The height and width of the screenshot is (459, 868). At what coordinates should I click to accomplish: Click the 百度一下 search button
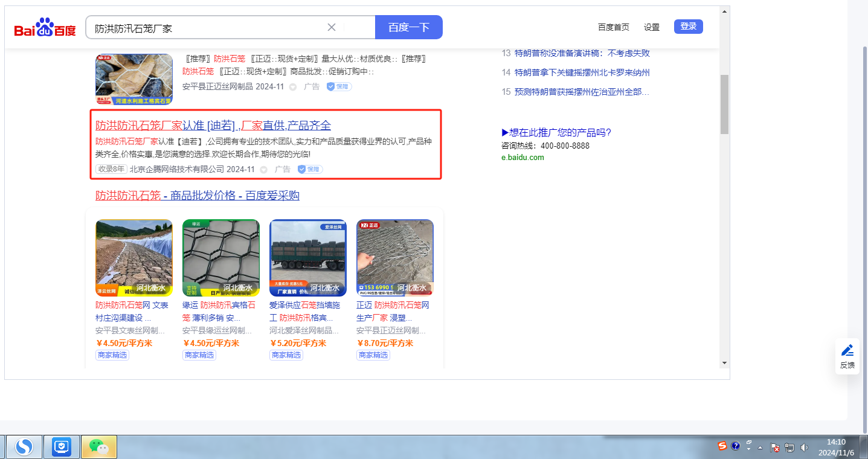pos(409,27)
